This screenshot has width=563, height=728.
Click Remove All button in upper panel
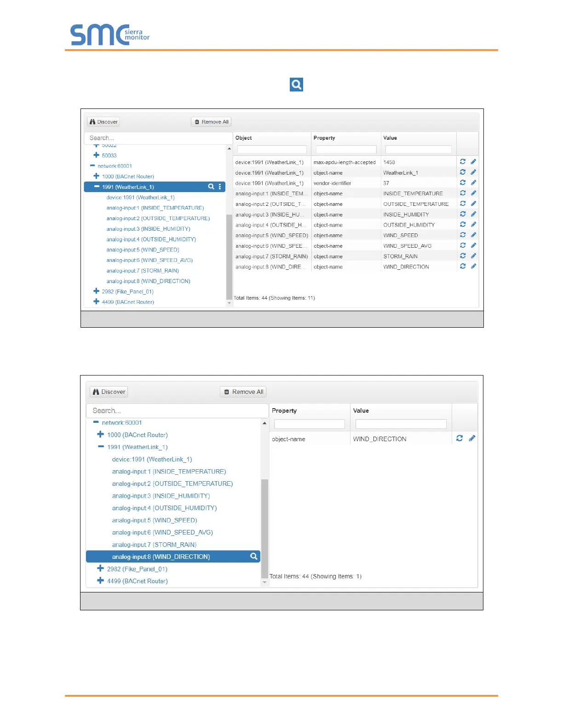211,122
